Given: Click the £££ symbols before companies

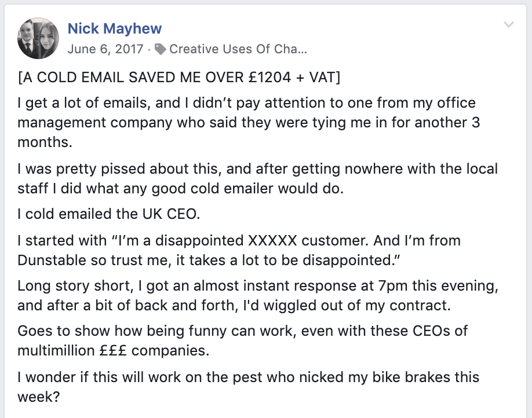Looking at the screenshot, I should (x=113, y=350).
